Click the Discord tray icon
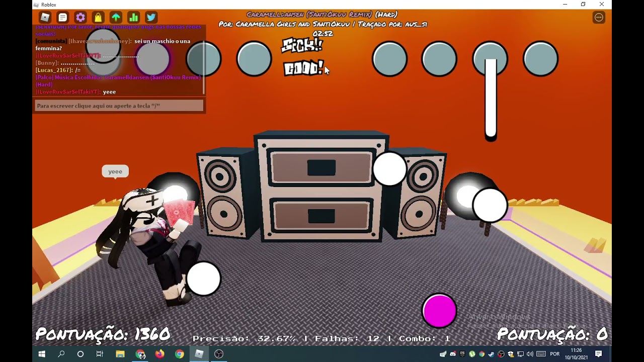The height and width of the screenshot is (362, 644). (x=453, y=354)
